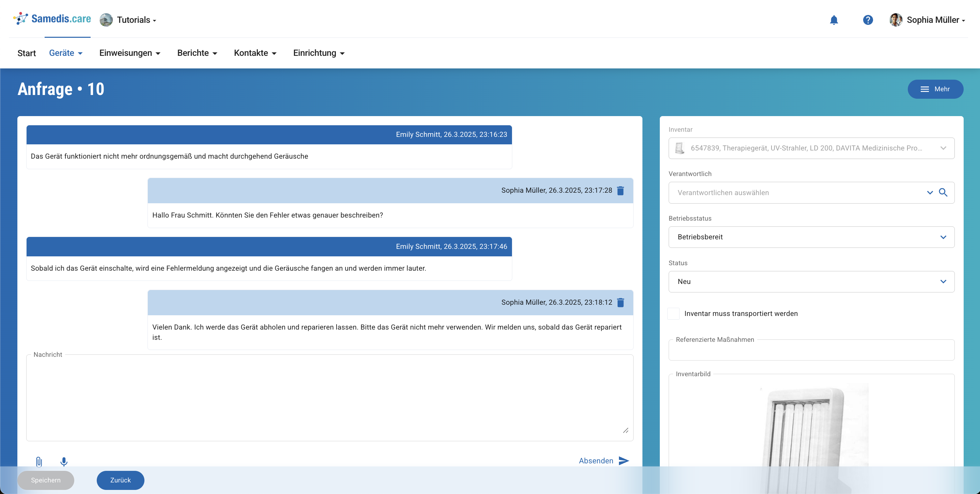
Task: Open the notifications bell
Action: 834,20
